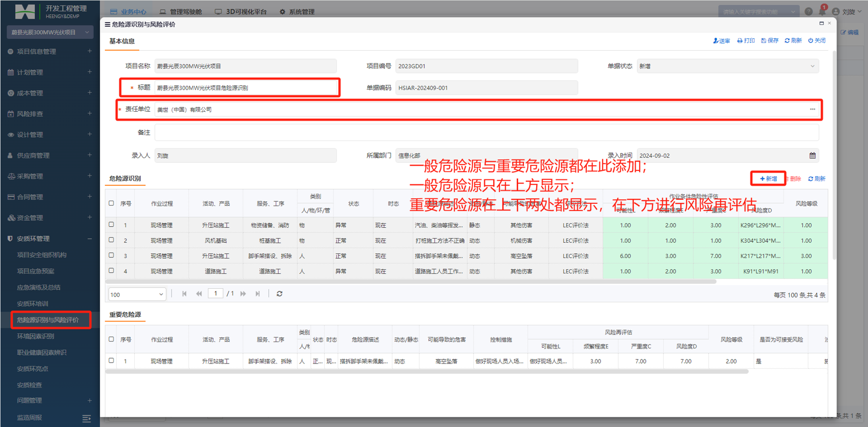Click the 高空坠落 cell in 重要危险源 row
Viewport: 868px width, 427px height.
(x=447, y=361)
